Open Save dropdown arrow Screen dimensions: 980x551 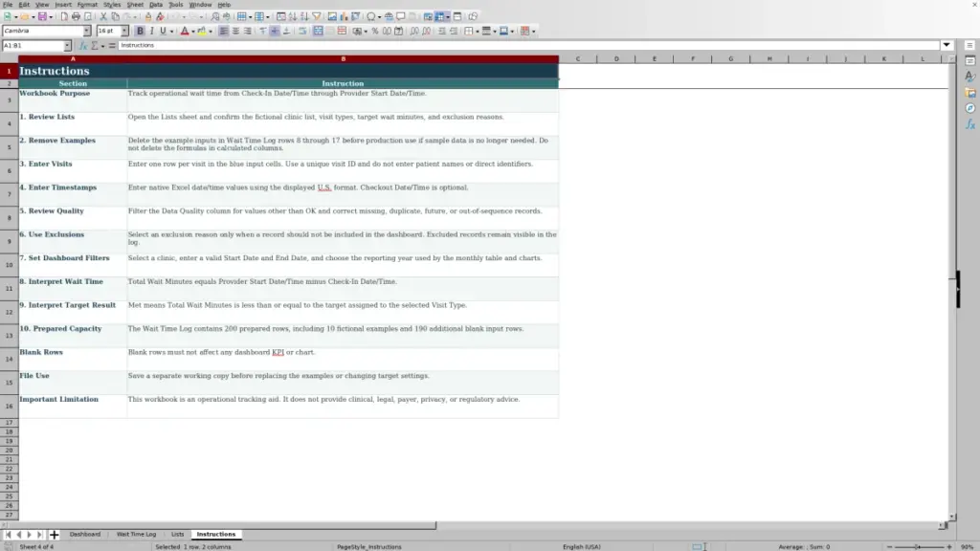pyautogui.click(x=51, y=17)
